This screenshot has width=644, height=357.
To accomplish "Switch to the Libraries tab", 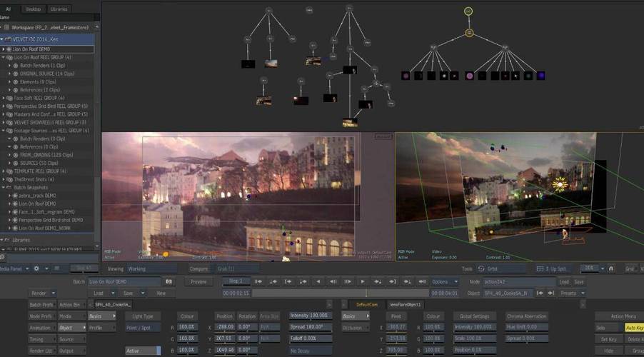I will coord(59,9).
